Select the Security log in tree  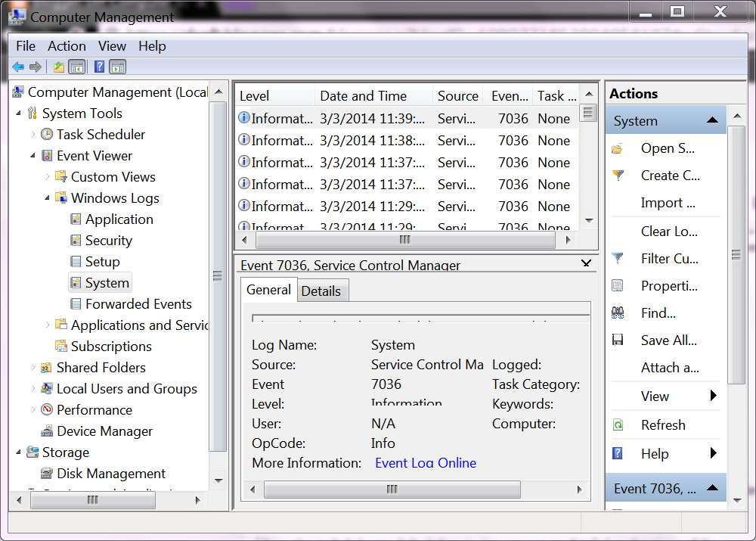pos(108,241)
